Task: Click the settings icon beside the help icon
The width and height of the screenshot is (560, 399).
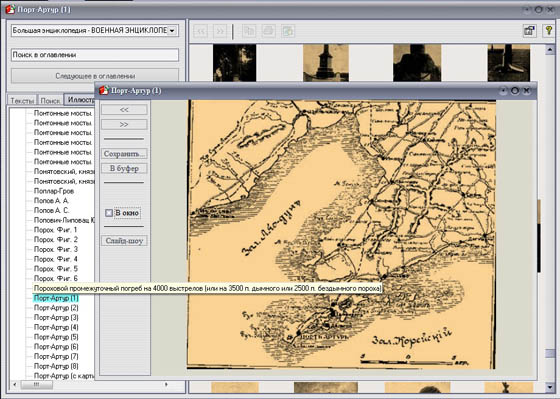Action: [529, 31]
